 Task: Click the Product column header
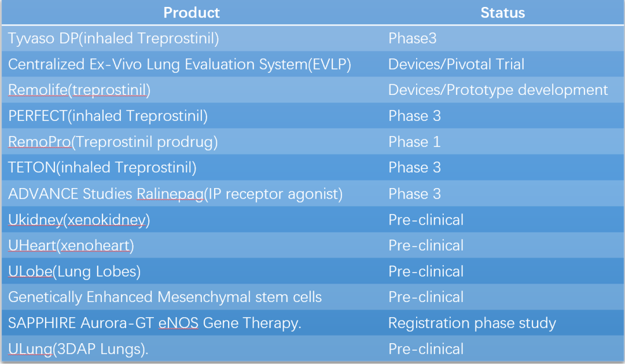click(192, 13)
